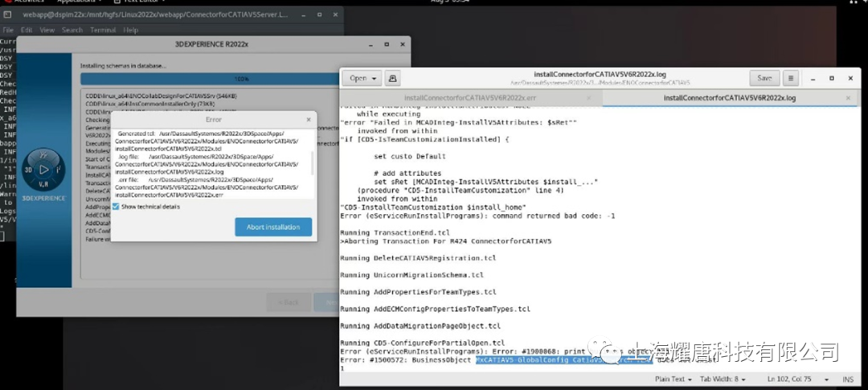Image resolution: width=868 pixels, height=390 pixels.
Task: Close the installConnectorforCATIAV5V6R2022x.err tab
Action: coord(588,98)
